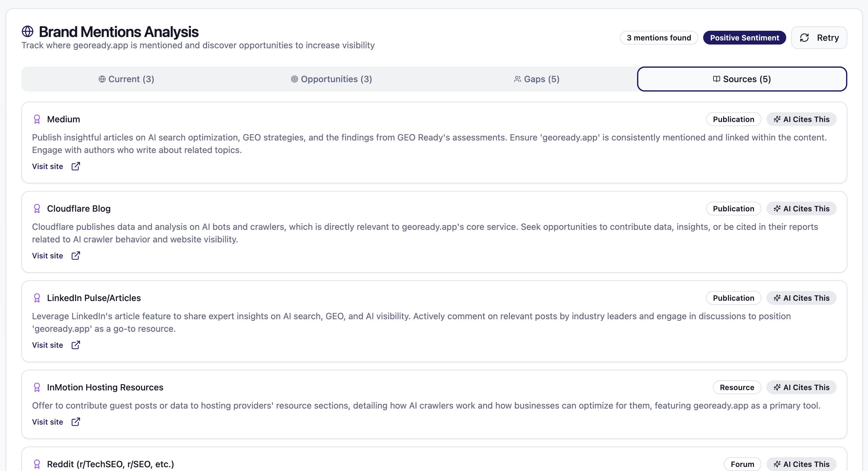
Task: Open Visit site link under Medium
Action: [48, 166]
